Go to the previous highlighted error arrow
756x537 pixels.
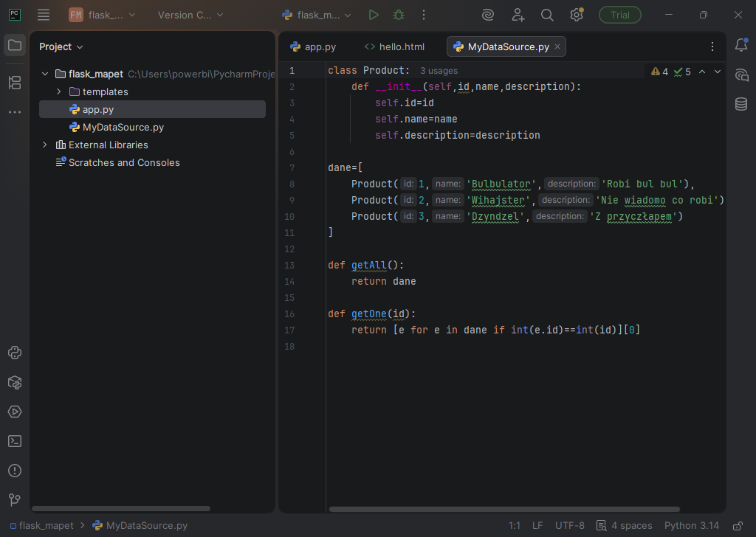tap(702, 72)
